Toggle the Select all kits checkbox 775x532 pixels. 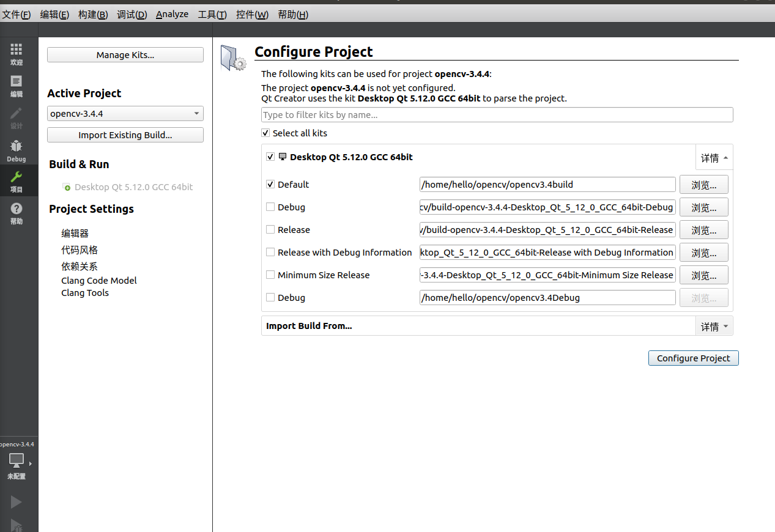point(265,133)
